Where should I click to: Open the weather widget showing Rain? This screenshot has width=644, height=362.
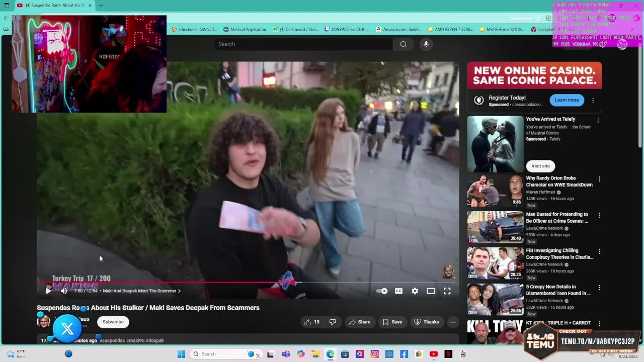click(15, 354)
